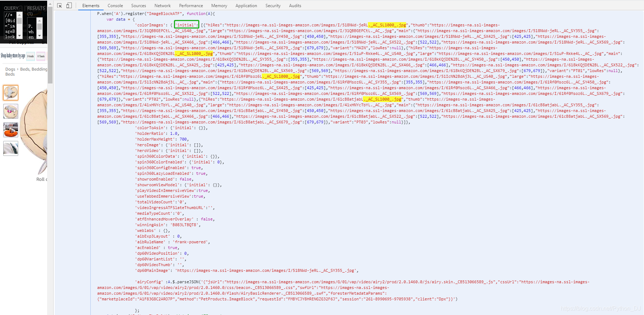
Task: Click the 'aibExp3Layout' : 0 line
Action: (x=159, y=236)
